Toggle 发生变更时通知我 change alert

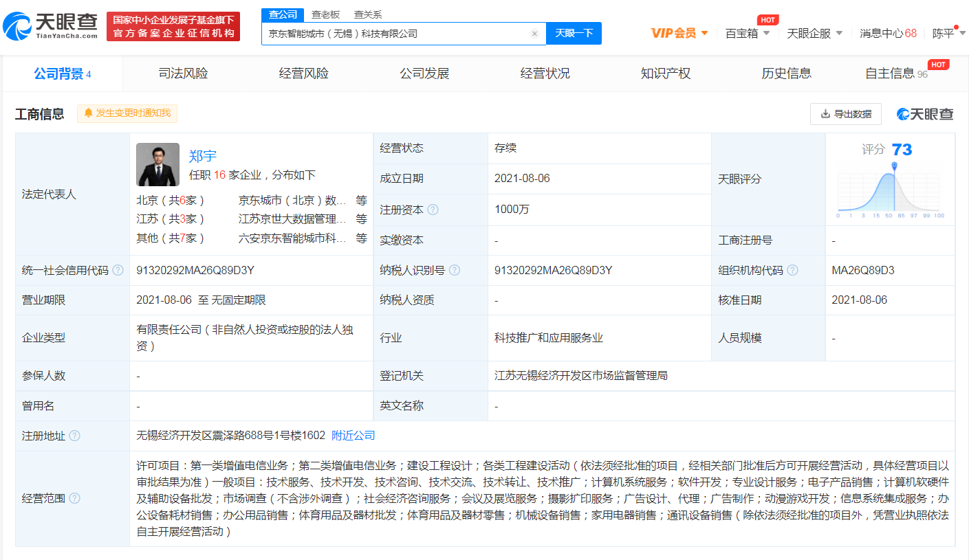[x=127, y=113]
